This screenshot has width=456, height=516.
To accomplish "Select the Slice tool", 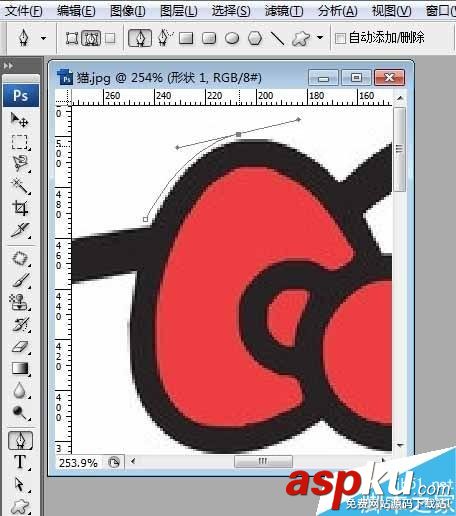I will 20,230.
